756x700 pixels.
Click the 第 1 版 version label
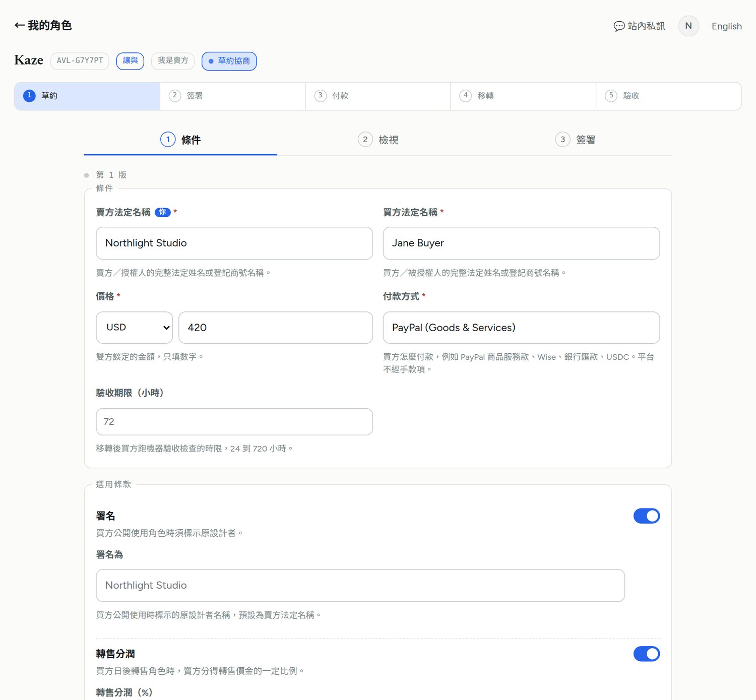[x=111, y=175]
